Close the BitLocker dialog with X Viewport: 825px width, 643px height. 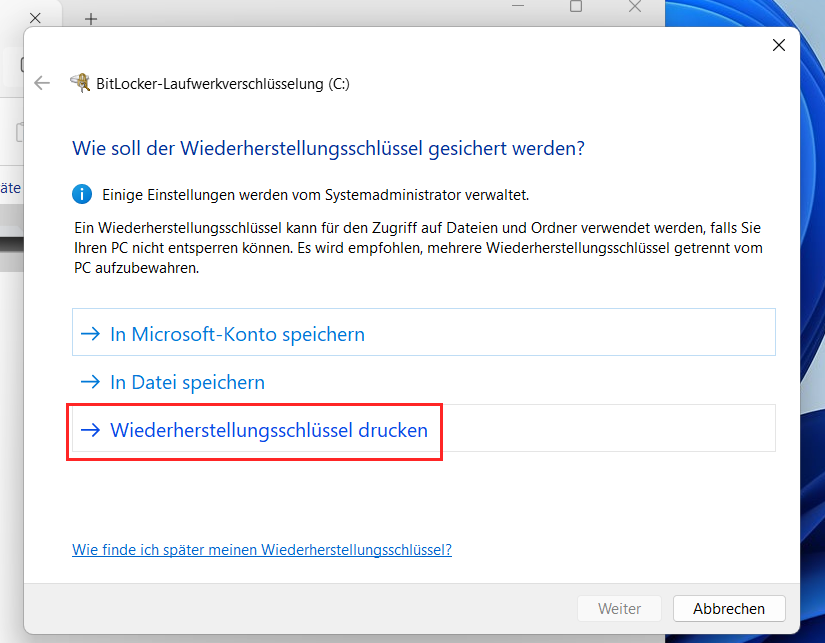779,45
